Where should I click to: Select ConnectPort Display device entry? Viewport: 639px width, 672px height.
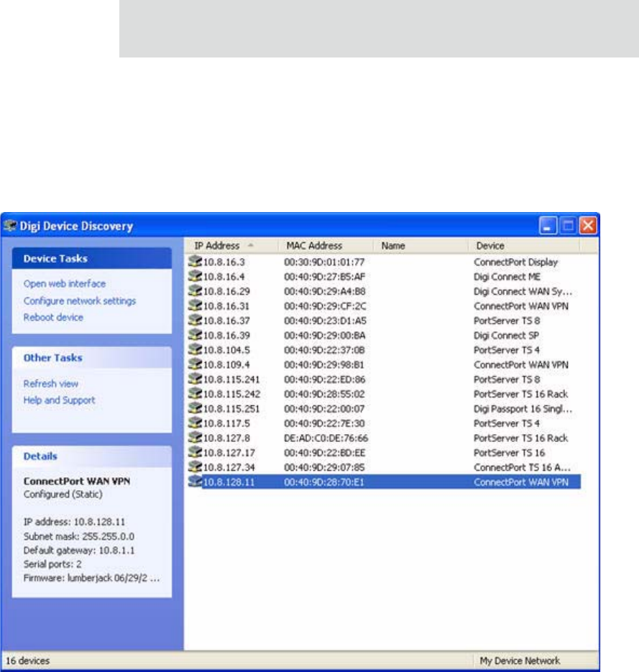tap(515, 262)
